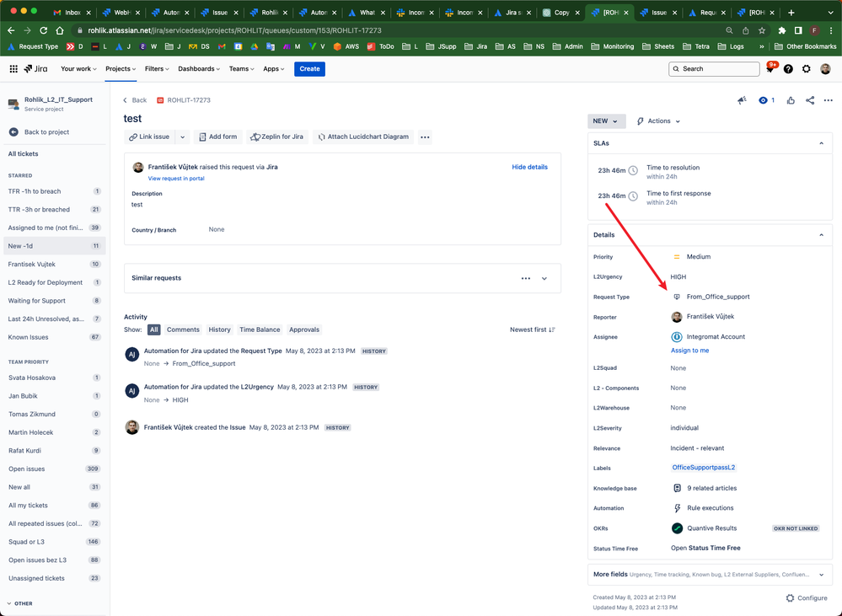Open new browser tab plus button

tap(791, 13)
